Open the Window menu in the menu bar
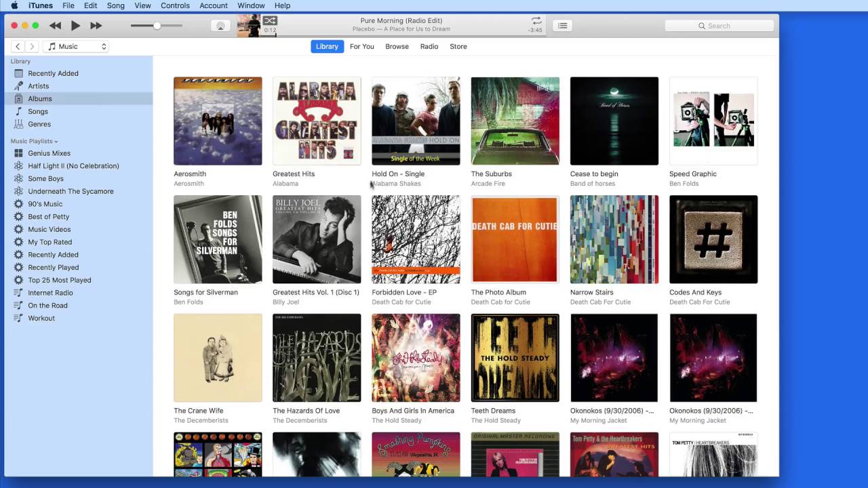 pyautogui.click(x=251, y=5)
